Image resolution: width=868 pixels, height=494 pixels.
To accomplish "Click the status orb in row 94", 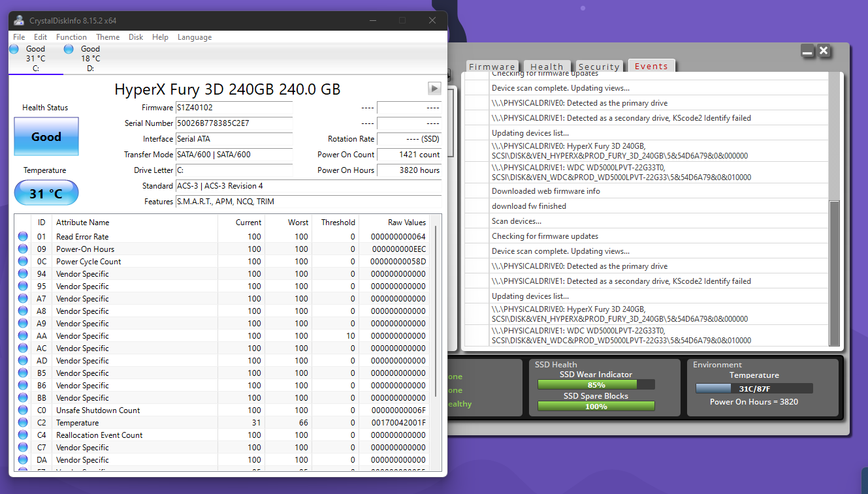I will point(23,274).
